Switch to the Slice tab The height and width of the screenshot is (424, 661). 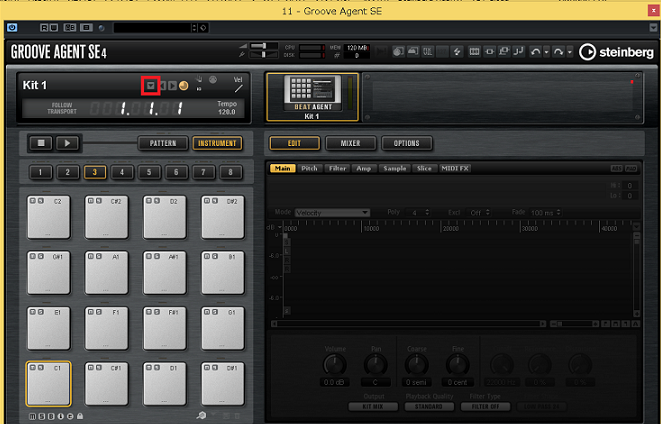pyautogui.click(x=424, y=168)
